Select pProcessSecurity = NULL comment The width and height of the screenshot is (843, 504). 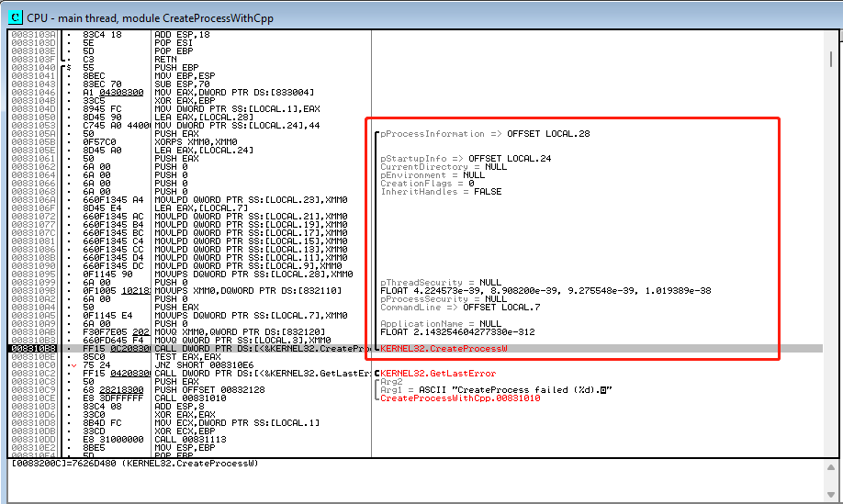point(444,299)
